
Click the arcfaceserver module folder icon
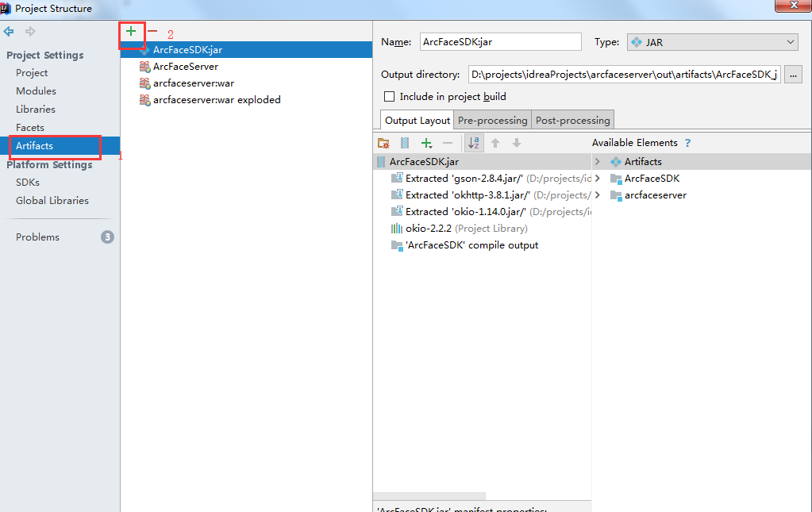(x=616, y=196)
